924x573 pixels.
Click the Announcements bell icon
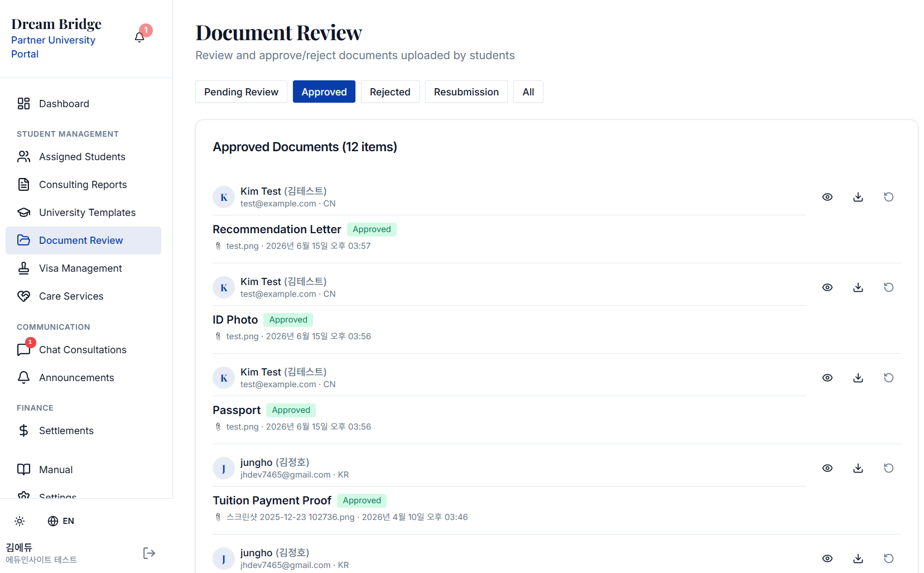coord(23,378)
